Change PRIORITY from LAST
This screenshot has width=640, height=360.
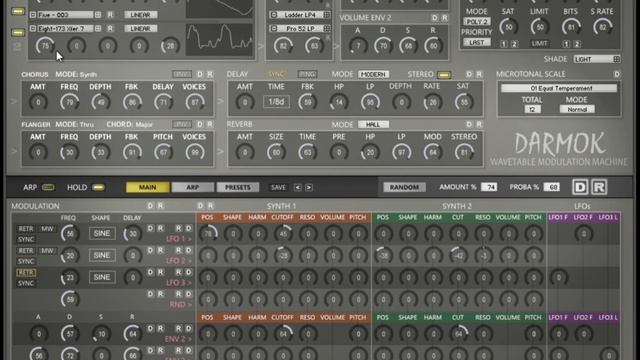pyautogui.click(x=477, y=42)
